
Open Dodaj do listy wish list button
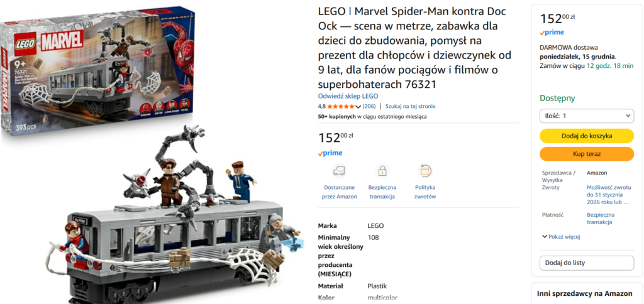coord(587,263)
